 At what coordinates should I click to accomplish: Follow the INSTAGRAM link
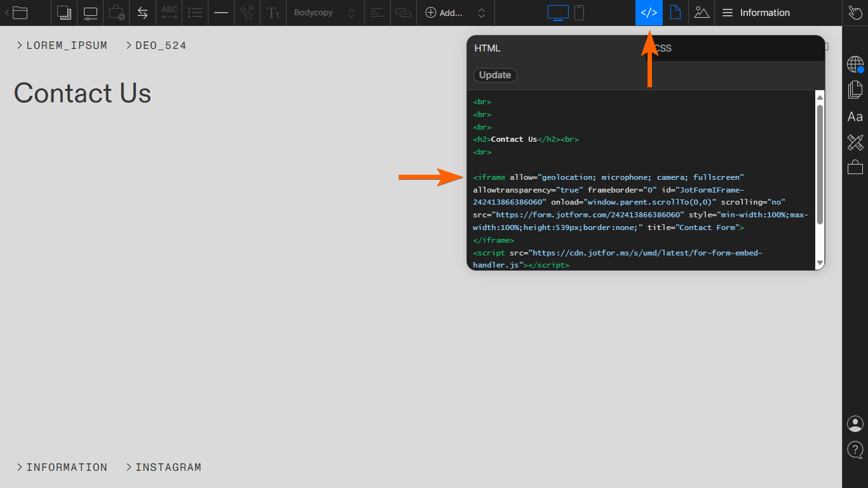click(x=168, y=467)
